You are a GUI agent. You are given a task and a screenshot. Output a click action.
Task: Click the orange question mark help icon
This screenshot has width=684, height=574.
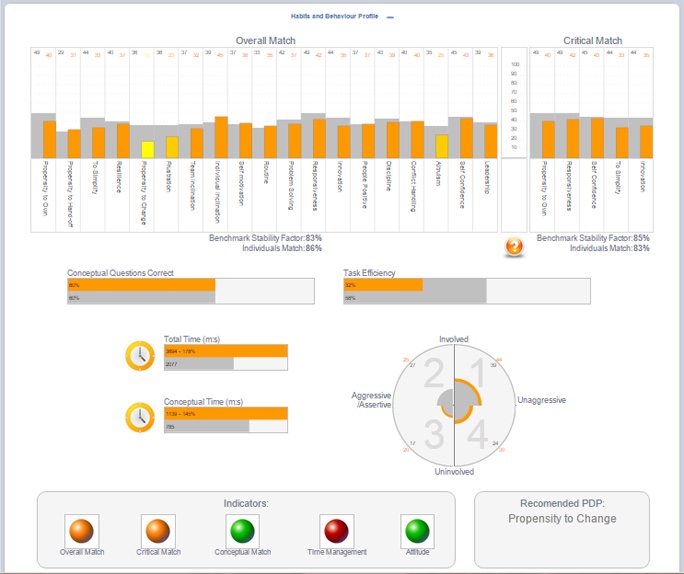pos(514,247)
